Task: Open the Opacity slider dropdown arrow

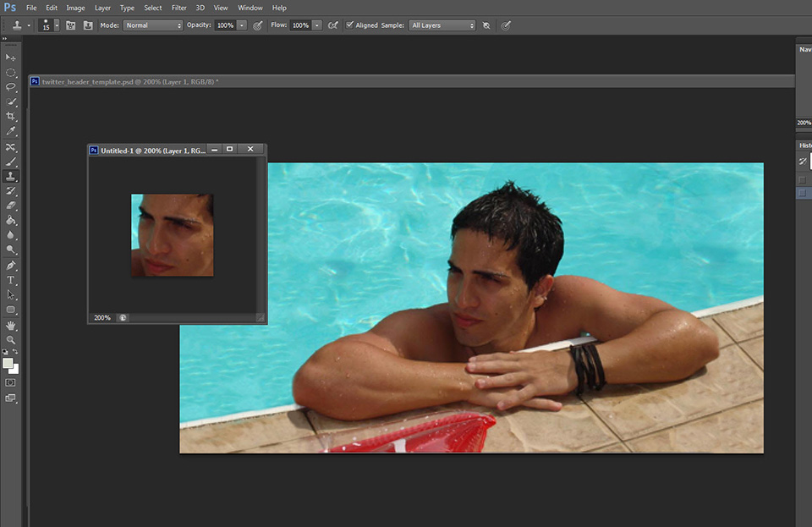Action: coord(242,25)
